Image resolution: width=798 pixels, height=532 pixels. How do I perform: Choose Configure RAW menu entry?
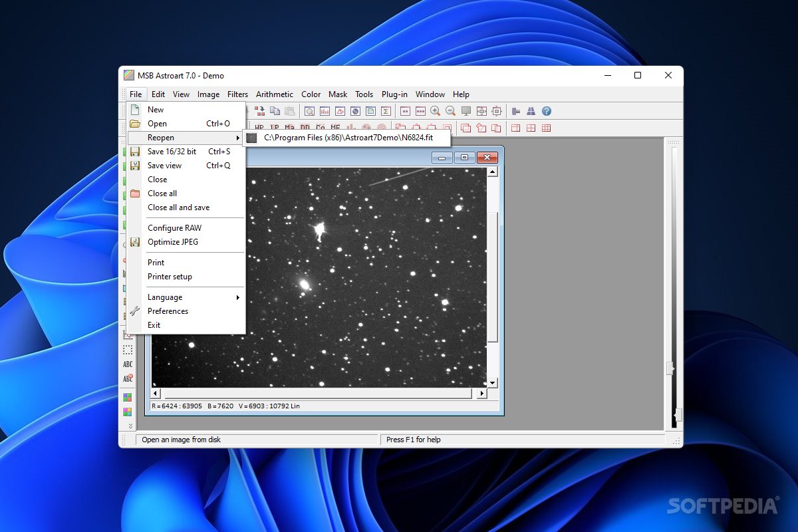pos(187,228)
